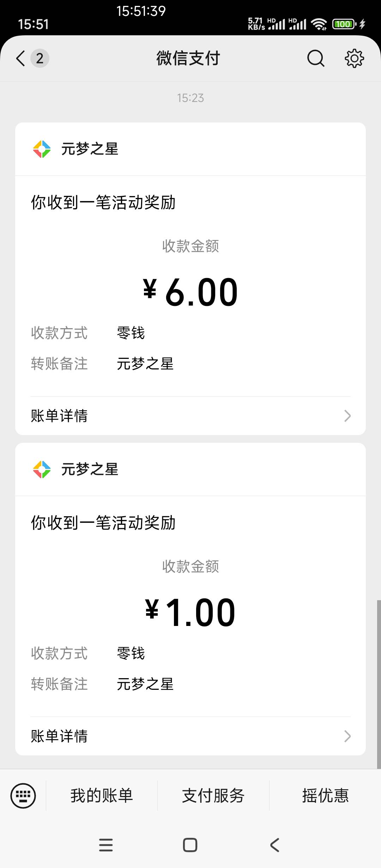
Task: Open 摇优惠 menu
Action: coord(325,796)
